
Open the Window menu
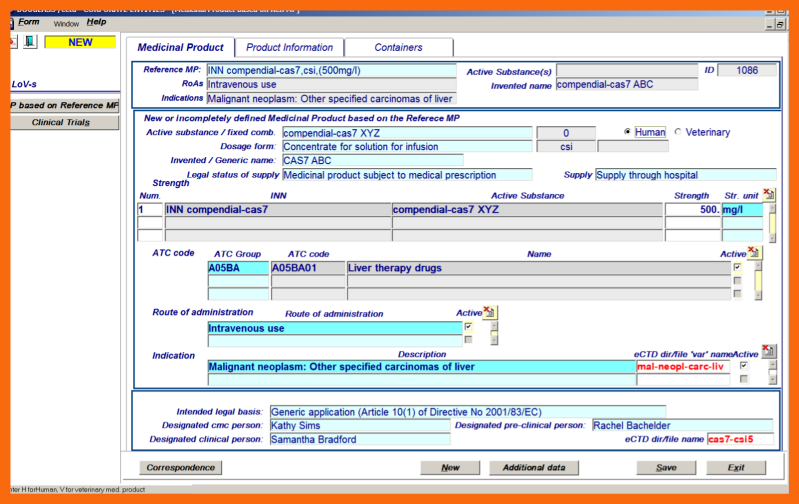(66, 23)
